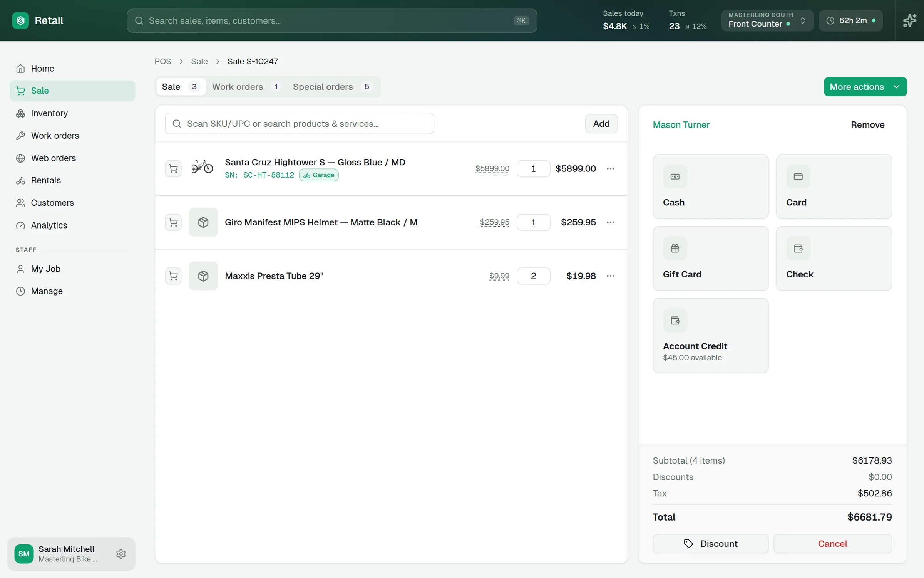Click cart icon on Santa Cruz Hightower row
924x578 pixels.
pyautogui.click(x=173, y=168)
